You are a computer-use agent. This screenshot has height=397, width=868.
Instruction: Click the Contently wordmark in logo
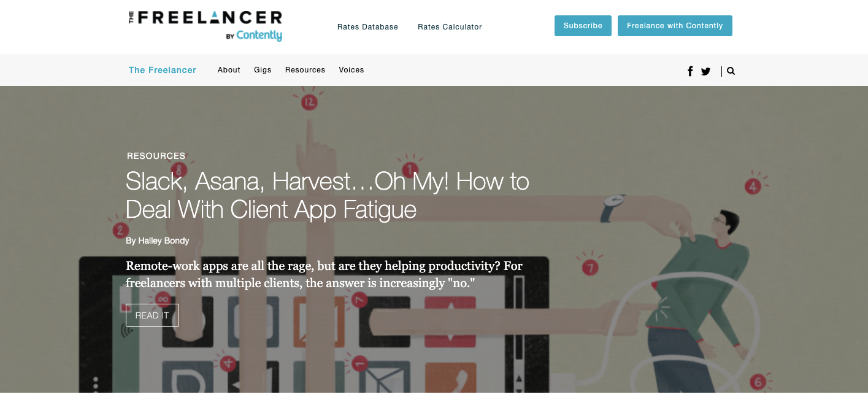click(259, 36)
